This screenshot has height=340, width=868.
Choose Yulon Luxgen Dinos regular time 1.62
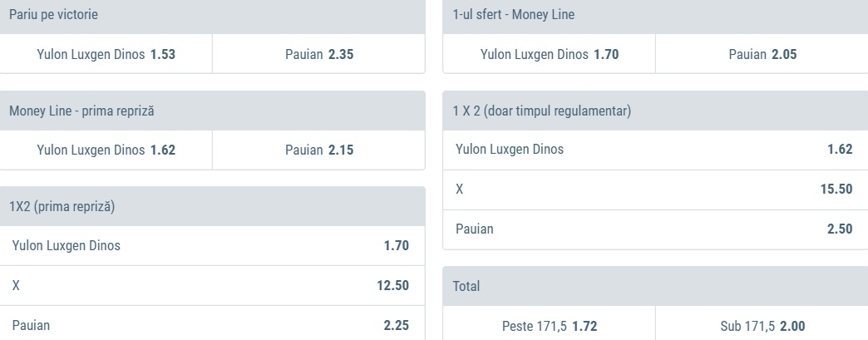tap(655, 150)
